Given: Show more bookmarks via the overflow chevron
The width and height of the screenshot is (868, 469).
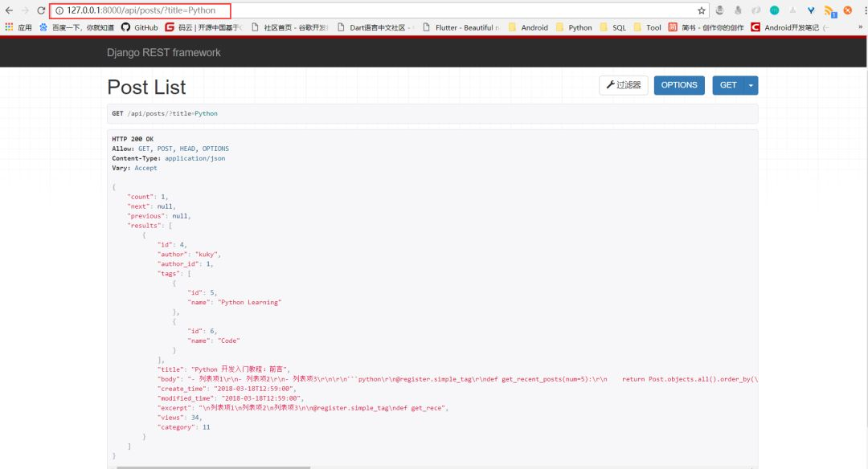Looking at the screenshot, I should (860, 27).
